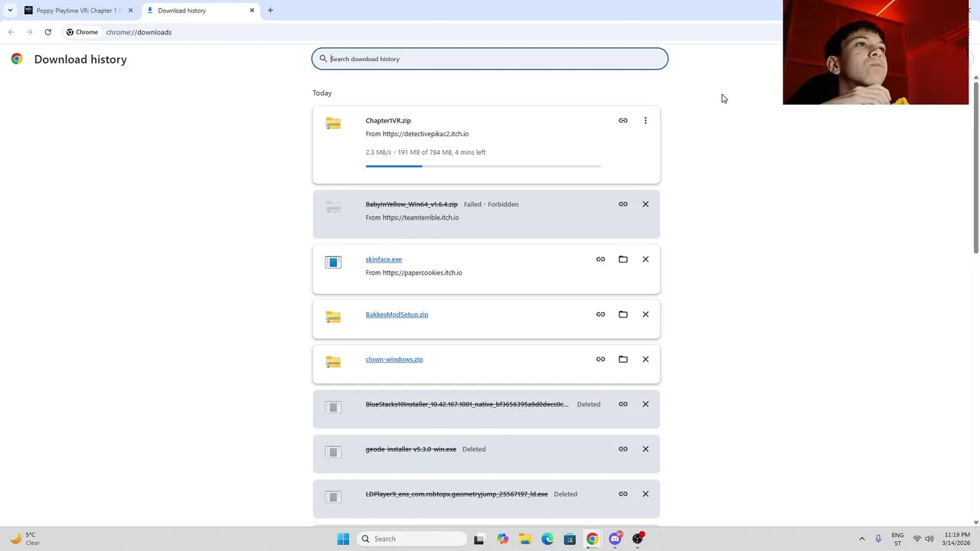Close the Poppy Playtime VR tab

click(130, 11)
